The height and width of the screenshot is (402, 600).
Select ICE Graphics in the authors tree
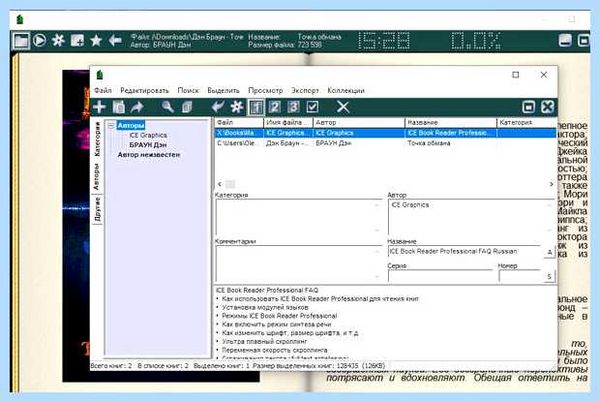point(148,135)
